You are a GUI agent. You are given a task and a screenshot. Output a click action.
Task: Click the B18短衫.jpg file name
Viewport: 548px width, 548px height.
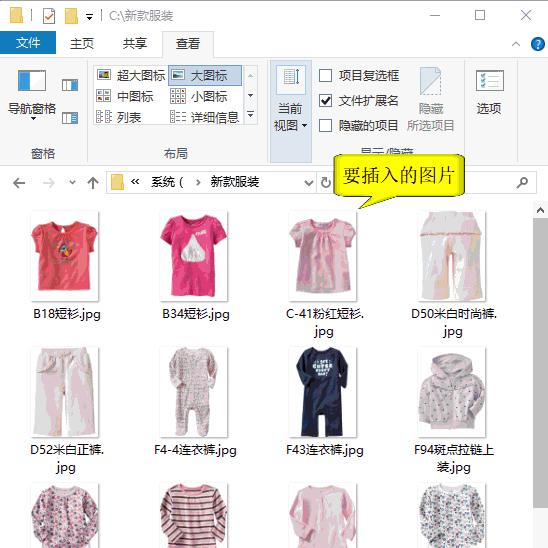[x=67, y=314]
